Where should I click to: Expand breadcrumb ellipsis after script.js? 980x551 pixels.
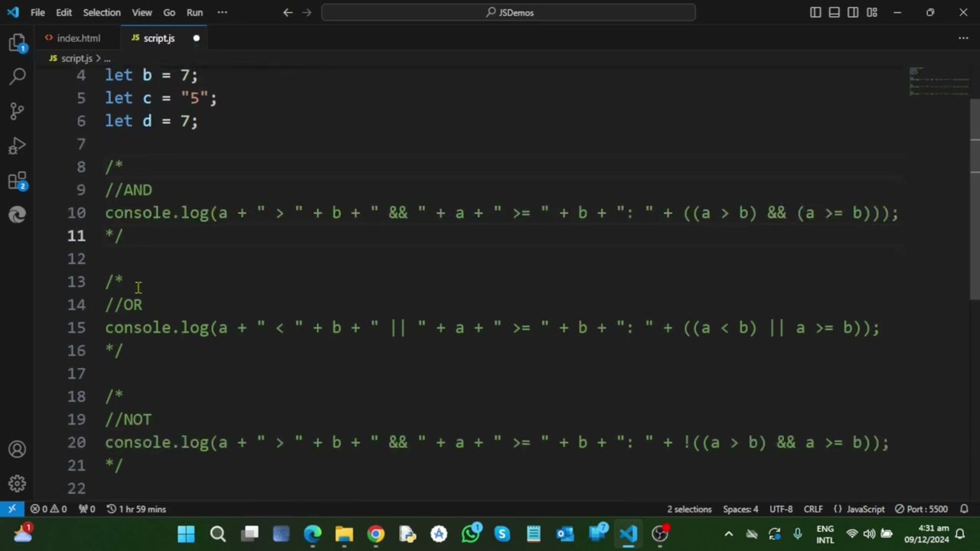[x=107, y=58]
